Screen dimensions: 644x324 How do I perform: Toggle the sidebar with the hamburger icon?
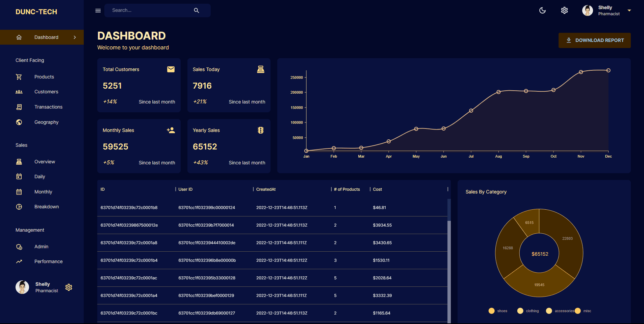[x=98, y=10]
